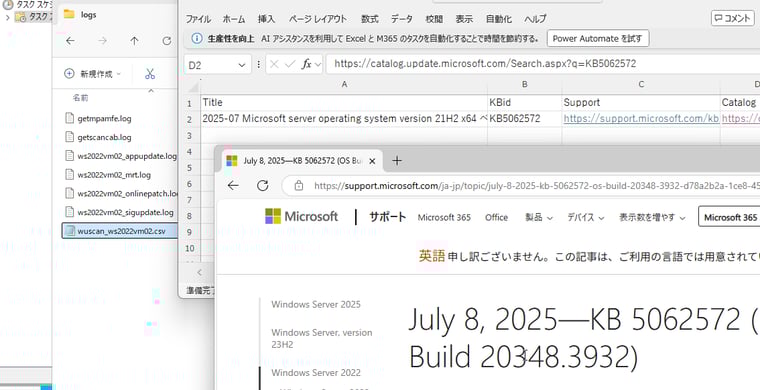Click the コメント button in Excel
The width and height of the screenshot is (760, 390).
[732, 18]
